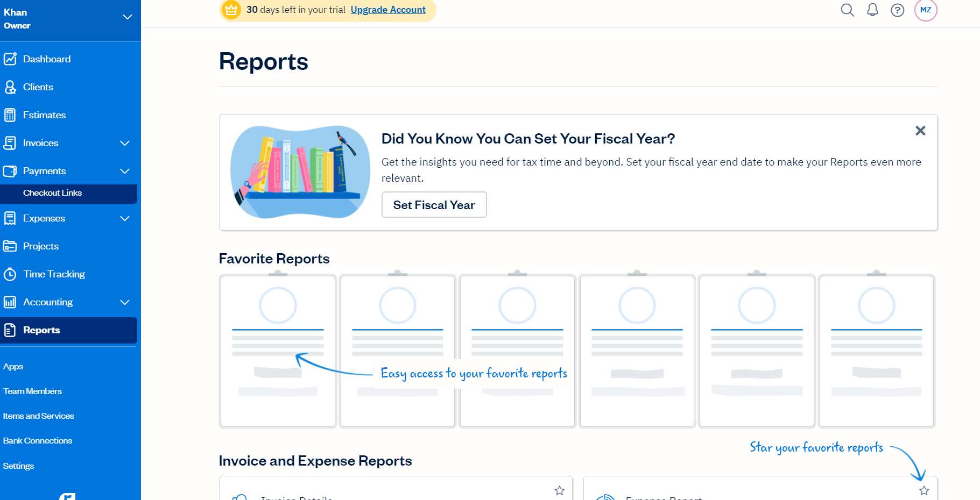Expand the Invoices sidebar menu
Screen dimensions: 980x500
click(125, 144)
